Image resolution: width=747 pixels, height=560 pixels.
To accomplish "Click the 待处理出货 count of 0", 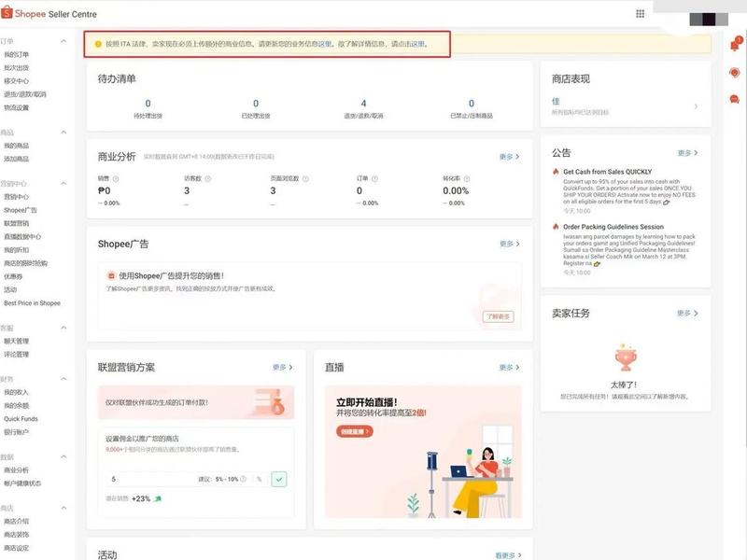I will click(148, 104).
